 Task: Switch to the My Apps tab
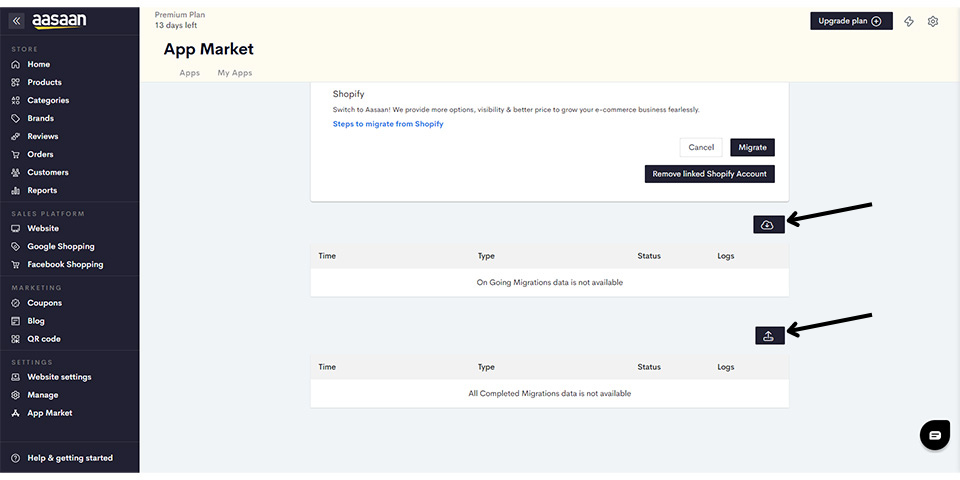[x=234, y=73]
